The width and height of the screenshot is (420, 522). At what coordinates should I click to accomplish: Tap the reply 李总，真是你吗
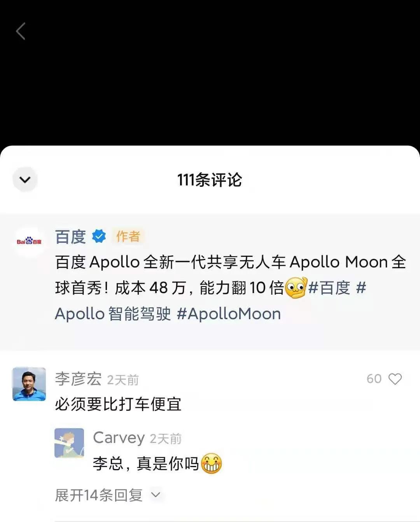coord(146,464)
